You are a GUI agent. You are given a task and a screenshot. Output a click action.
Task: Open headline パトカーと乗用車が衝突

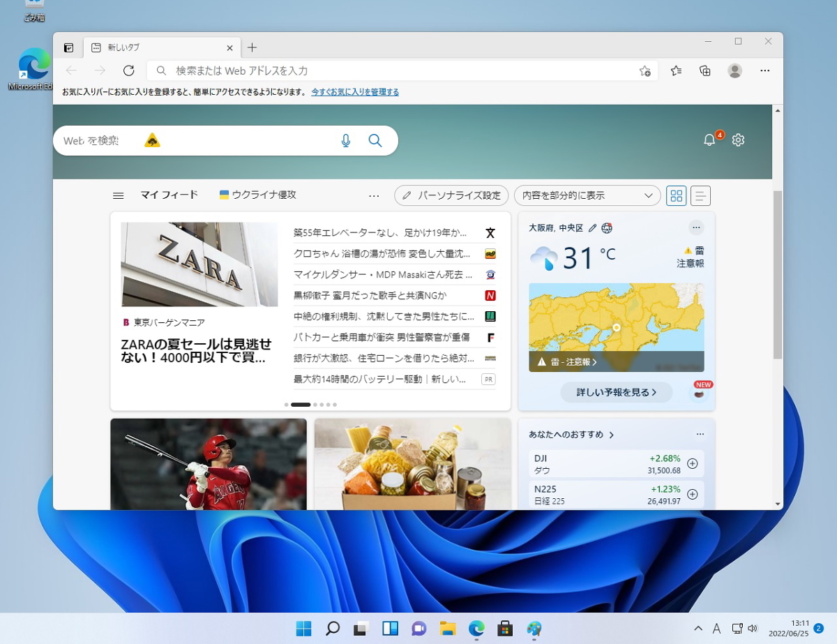pyautogui.click(x=382, y=337)
